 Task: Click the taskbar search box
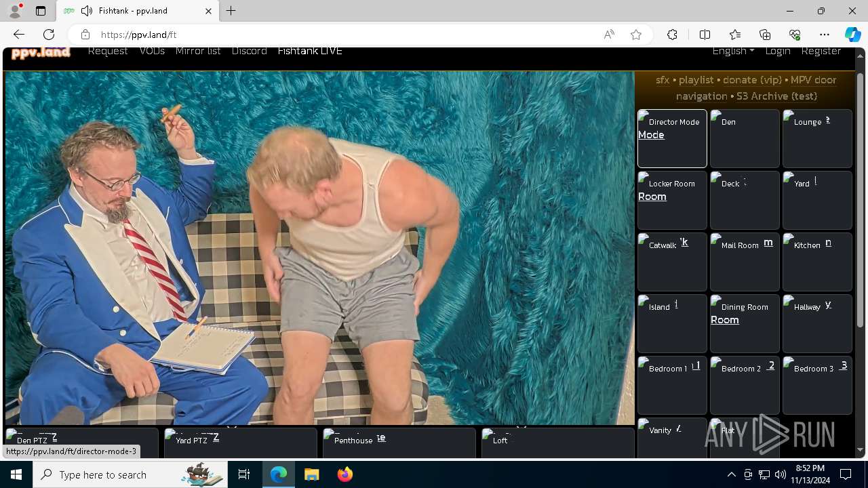pos(130,474)
